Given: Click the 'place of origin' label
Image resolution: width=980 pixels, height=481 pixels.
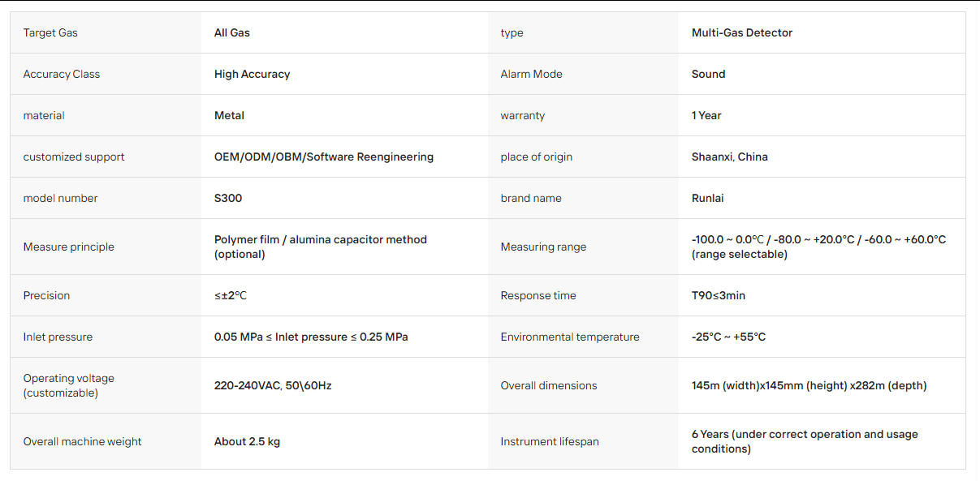Looking at the screenshot, I should [537, 157].
